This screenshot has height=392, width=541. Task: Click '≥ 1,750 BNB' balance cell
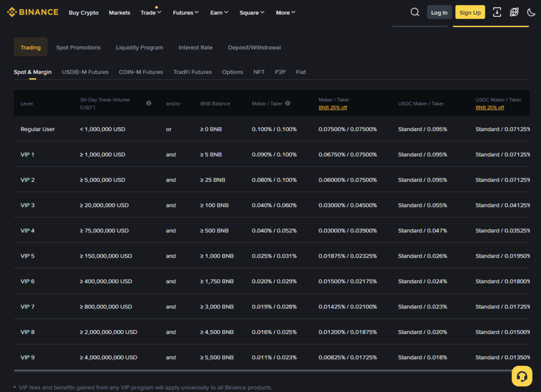click(x=217, y=281)
